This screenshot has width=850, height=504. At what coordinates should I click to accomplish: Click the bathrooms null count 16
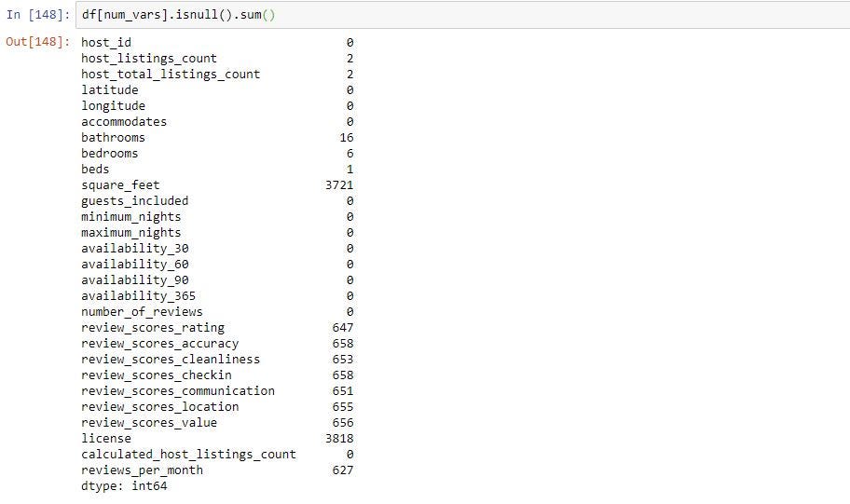click(x=347, y=138)
